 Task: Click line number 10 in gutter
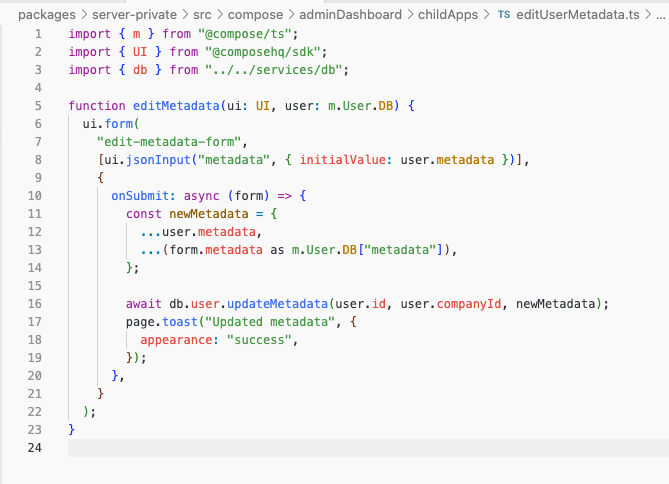(35, 195)
